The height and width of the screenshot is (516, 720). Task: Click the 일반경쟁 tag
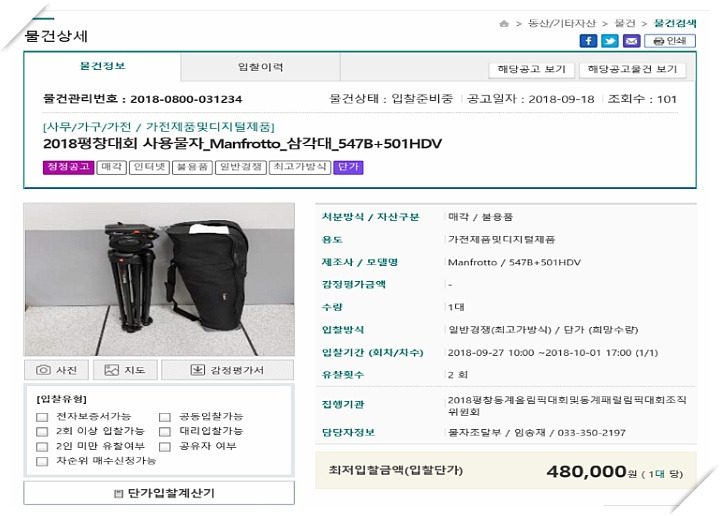[x=241, y=167]
